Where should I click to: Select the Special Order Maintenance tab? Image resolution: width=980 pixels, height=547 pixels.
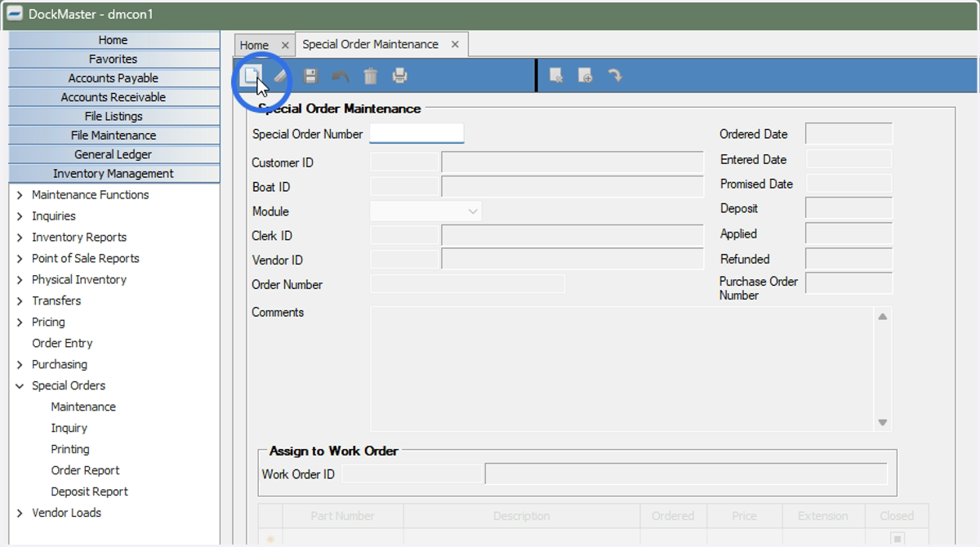(370, 44)
